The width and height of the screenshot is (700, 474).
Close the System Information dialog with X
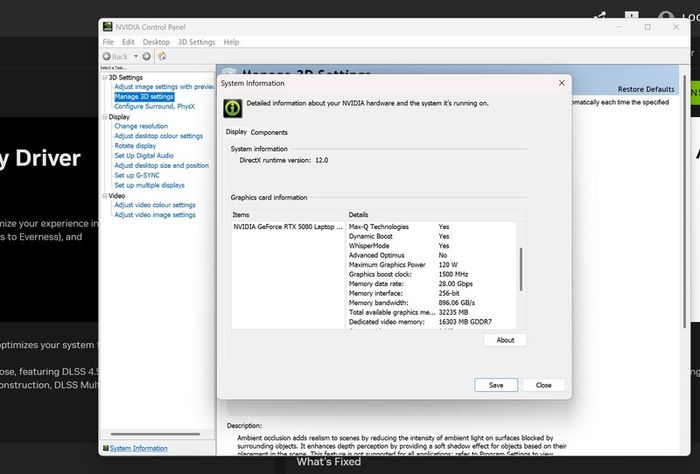coord(562,83)
